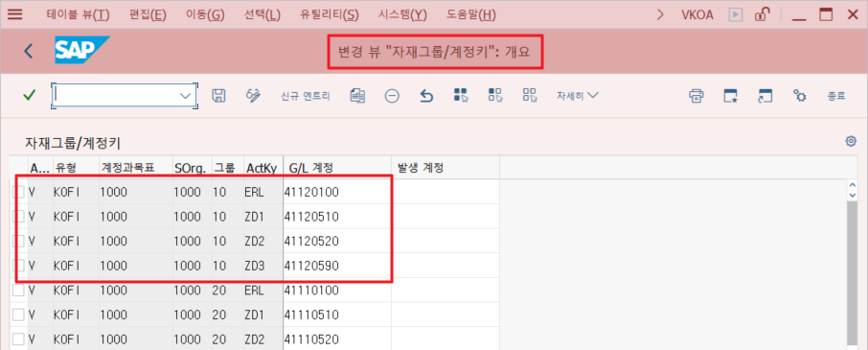Click the lock icon in title bar

click(763, 14)
